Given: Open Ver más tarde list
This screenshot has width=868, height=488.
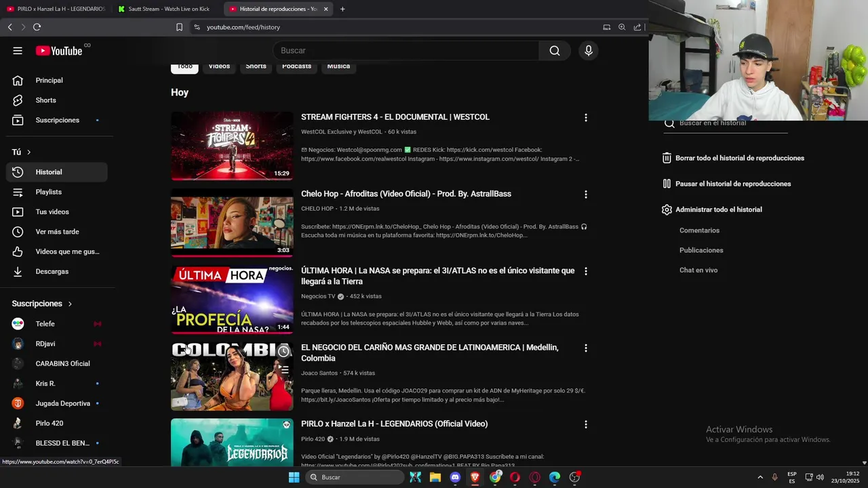Looking at the screenshot, I should pyautogui.click(x=57, y=232).
